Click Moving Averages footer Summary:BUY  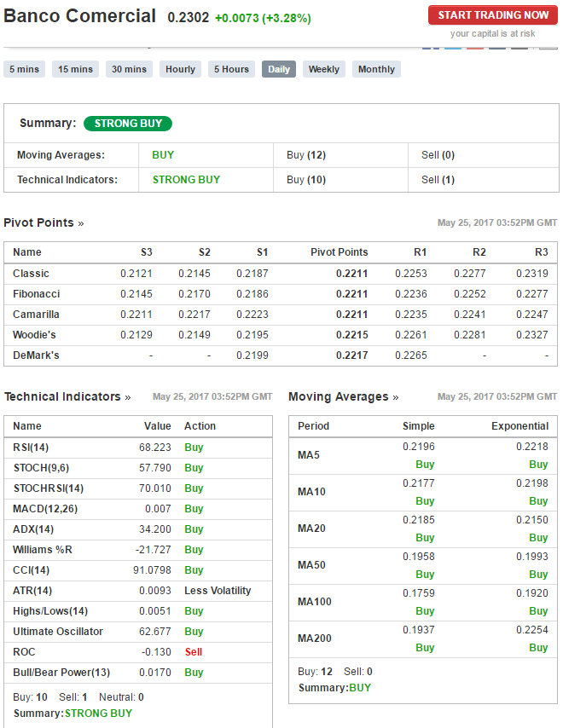click(334, 688)
